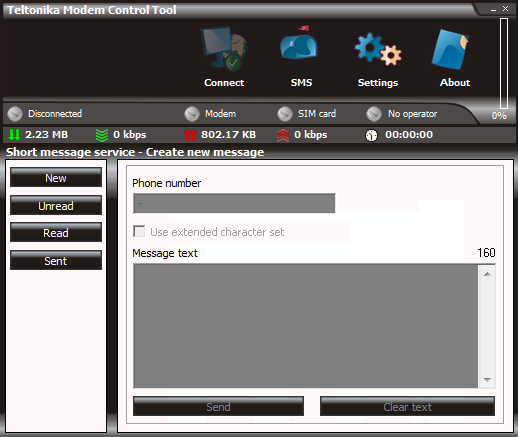This screenshot has width=518, height=437.
Task: Click the Connect computer-globe icon
Action: [224, 49]
